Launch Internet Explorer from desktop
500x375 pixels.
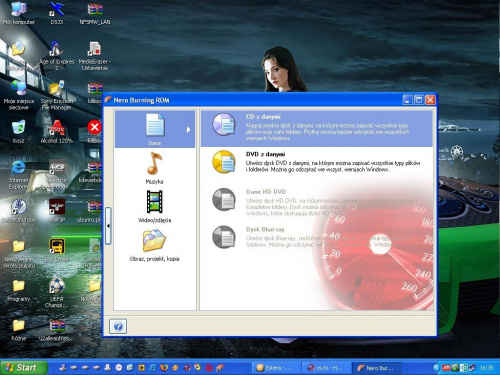(x=19, y=174)
